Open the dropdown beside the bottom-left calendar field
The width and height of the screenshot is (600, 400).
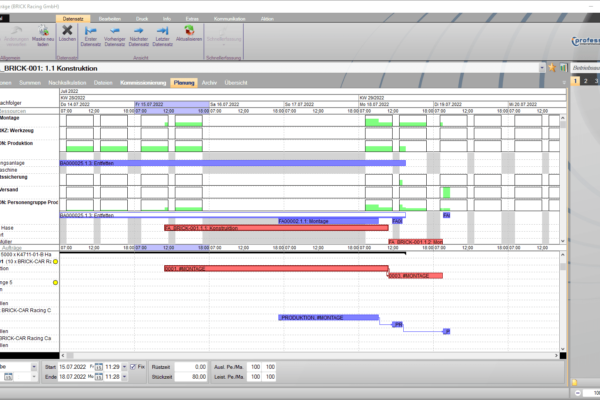(34, 377)
